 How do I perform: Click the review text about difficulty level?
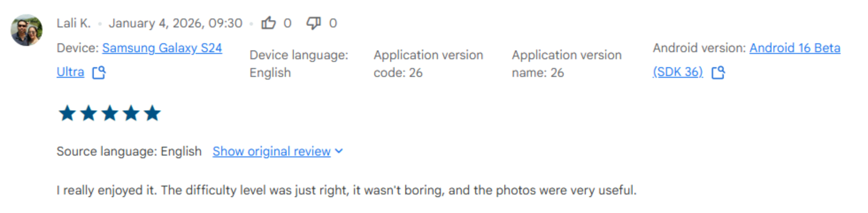(346, 190)
